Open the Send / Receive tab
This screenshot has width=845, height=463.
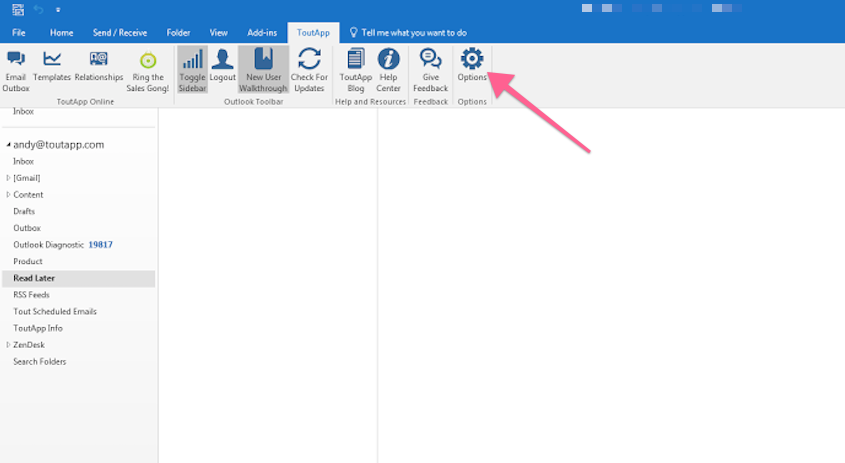[119, 32]
